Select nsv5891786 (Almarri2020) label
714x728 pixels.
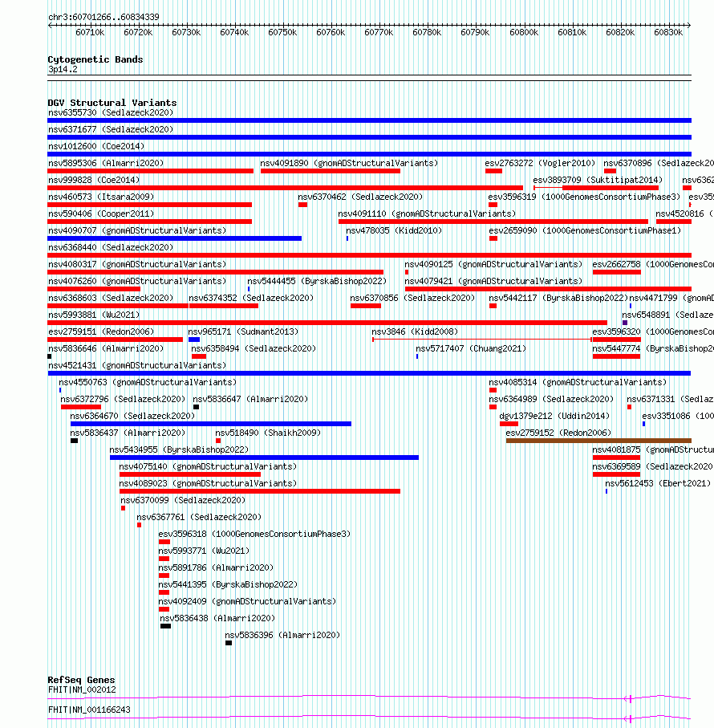coord(216,567)
